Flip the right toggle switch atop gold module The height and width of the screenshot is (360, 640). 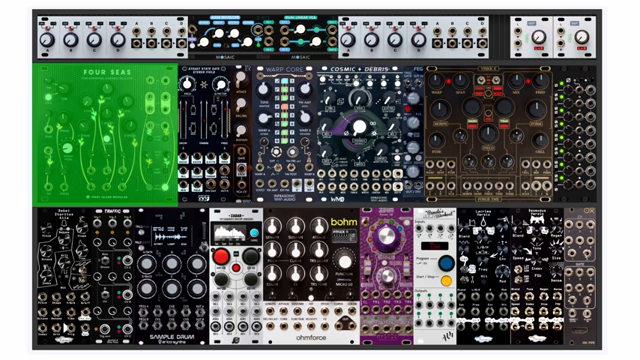tap(496, 80)
